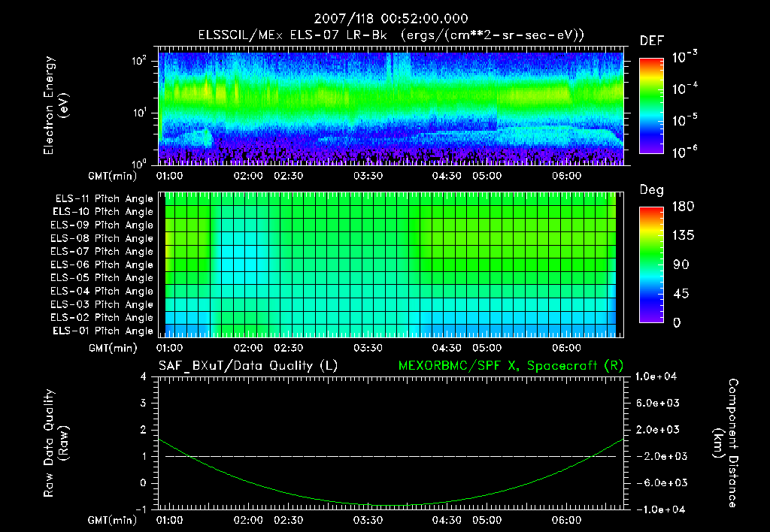This screenshot has width=770, height=532.
Task: Click the timestamp 2007/118 00:52:00.000 title
Action: (x=391, y=19)
